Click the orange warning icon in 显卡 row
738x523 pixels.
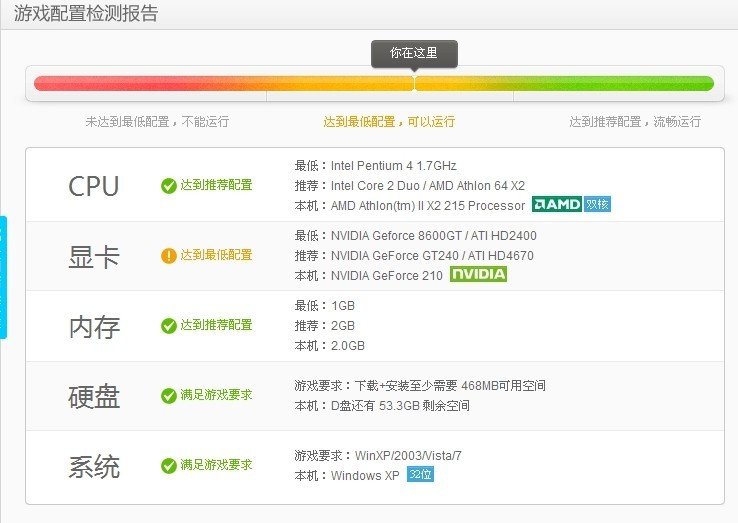(x=168, y=256)
